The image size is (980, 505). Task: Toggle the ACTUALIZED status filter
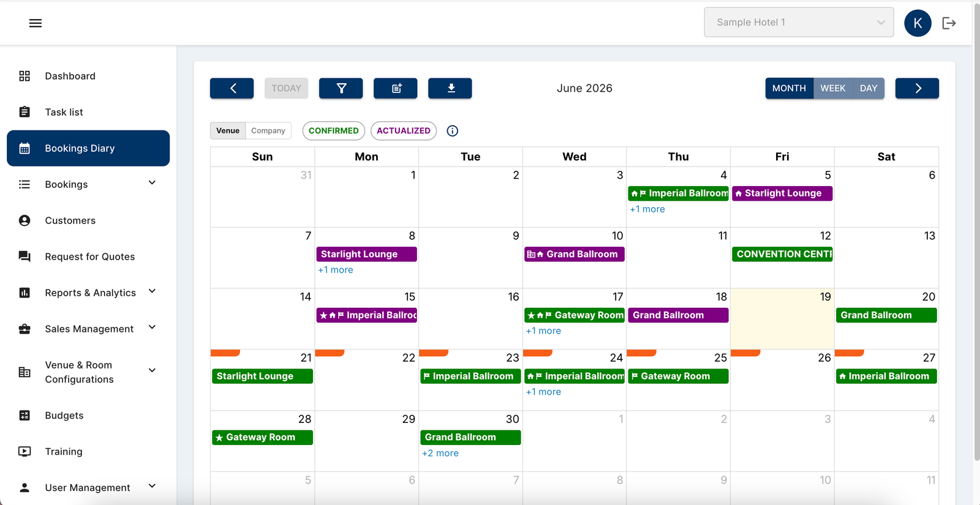pyautogui.click(x=404, y=130)
